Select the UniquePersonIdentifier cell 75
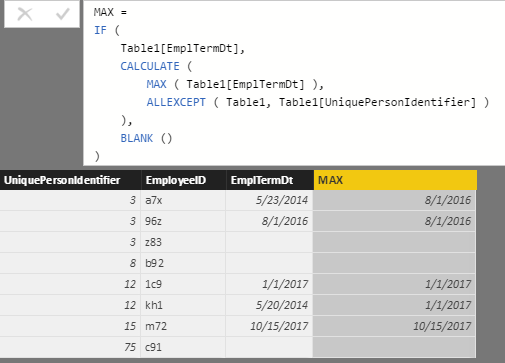505x363 pixels. [70, 347]
